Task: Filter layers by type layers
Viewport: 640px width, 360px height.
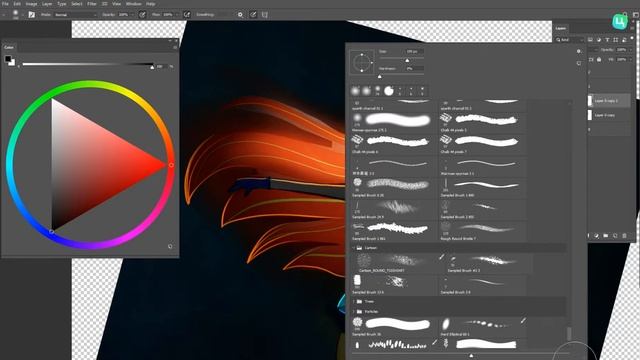Action: 607,40
